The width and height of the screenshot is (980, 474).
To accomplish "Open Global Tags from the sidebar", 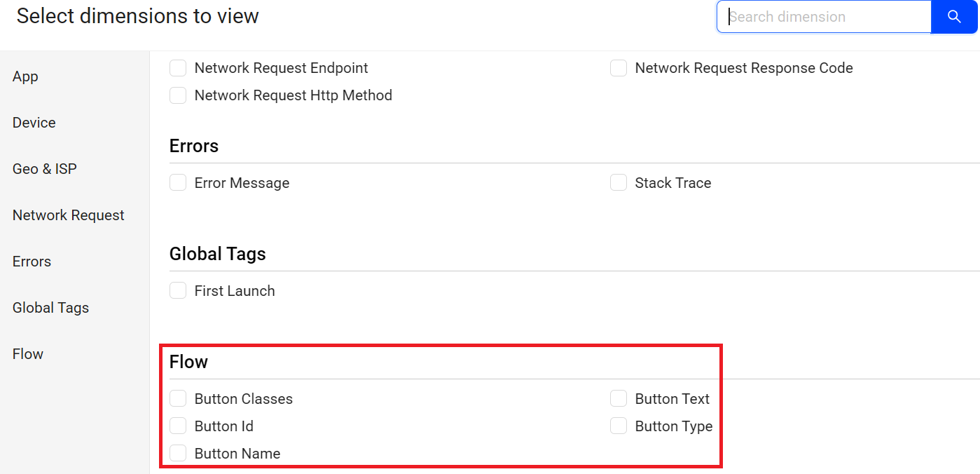I will (50, 308).
